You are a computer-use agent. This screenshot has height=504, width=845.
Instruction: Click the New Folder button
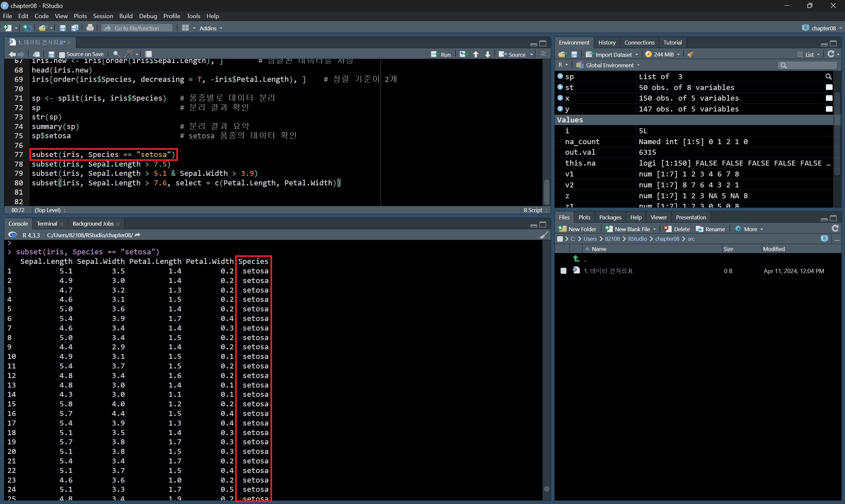click(x=577, y=229)
